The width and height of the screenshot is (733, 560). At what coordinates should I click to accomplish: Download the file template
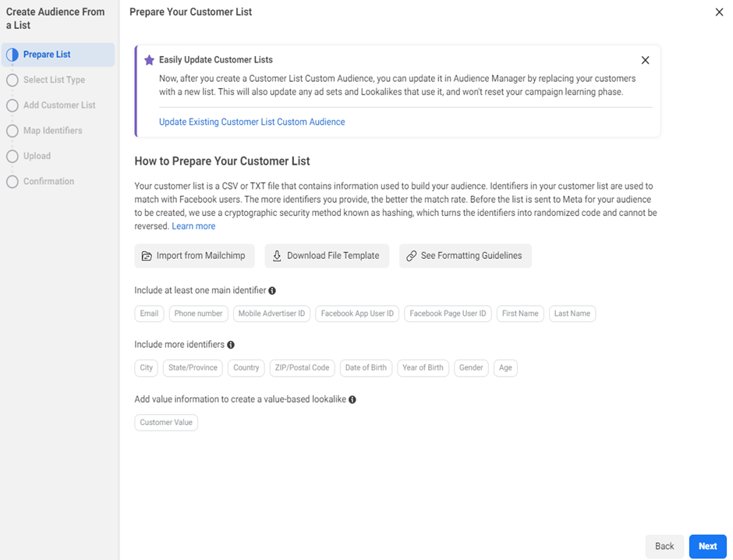326,256
